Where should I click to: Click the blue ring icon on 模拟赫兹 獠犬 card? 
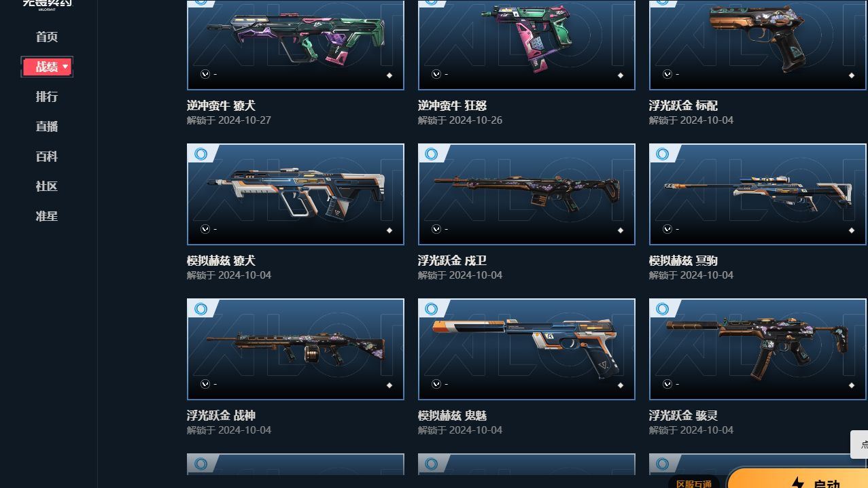(x=201, y=154)
